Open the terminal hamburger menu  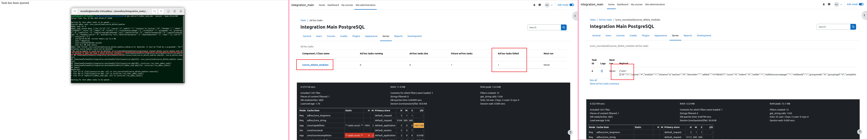click(161, 11)
